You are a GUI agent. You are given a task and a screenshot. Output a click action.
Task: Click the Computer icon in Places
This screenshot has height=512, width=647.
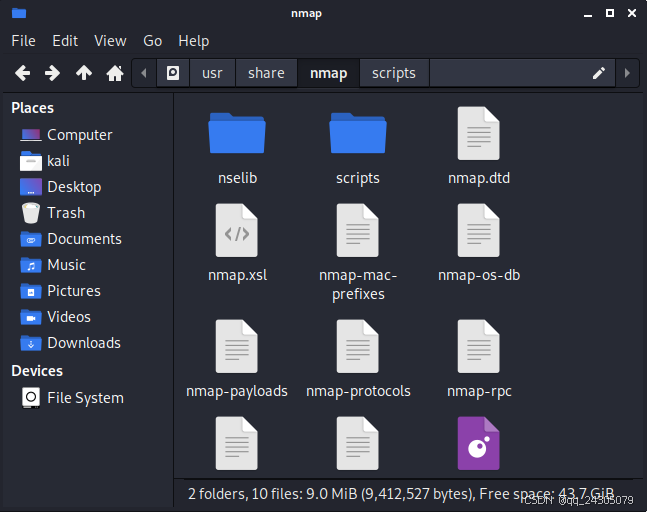[x=31, y=135]
